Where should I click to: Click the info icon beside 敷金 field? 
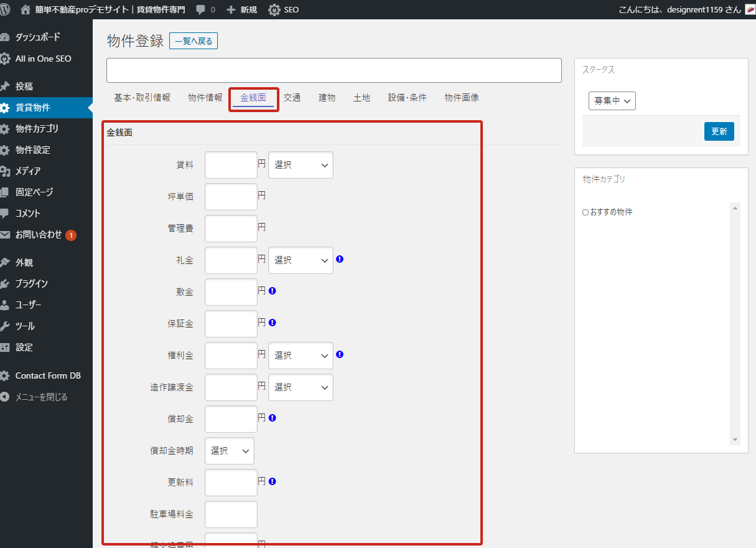point(273,291)
